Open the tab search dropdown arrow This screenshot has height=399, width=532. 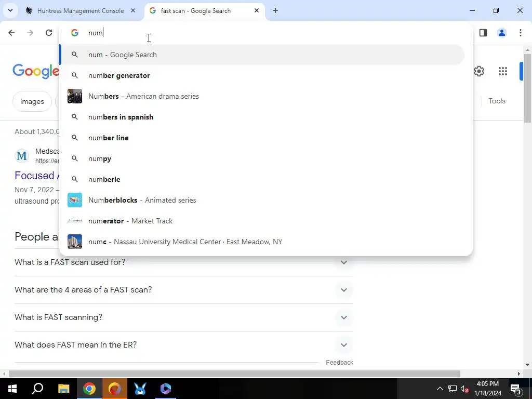click(10, 10)
